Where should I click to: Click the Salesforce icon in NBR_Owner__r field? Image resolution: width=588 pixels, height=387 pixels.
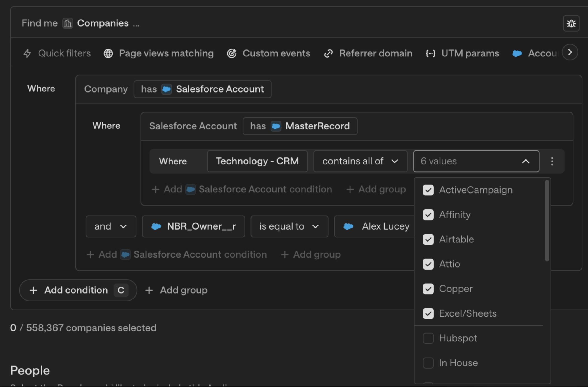tap(156, 226)
